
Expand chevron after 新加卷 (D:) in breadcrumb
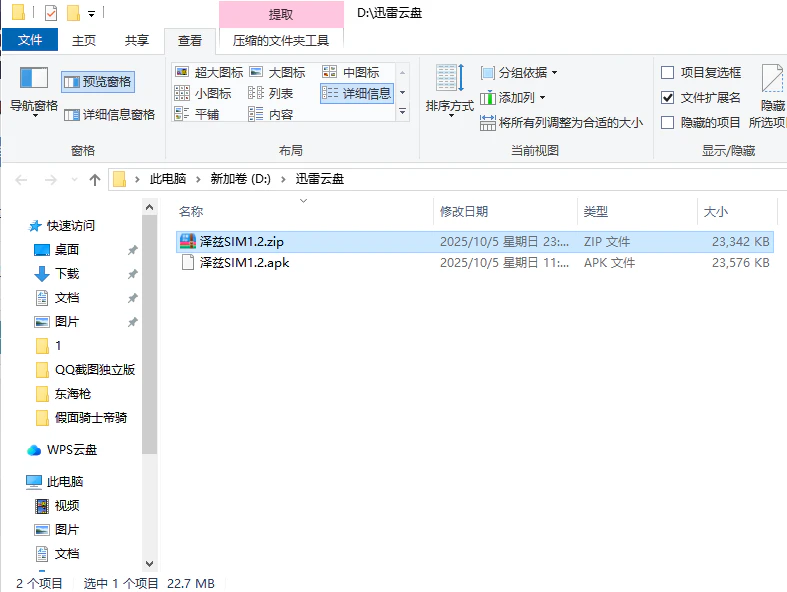[283, 179]
